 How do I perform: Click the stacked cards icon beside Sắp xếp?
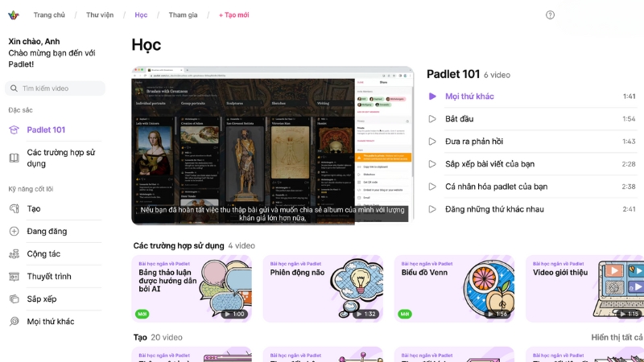click(14, 298)
